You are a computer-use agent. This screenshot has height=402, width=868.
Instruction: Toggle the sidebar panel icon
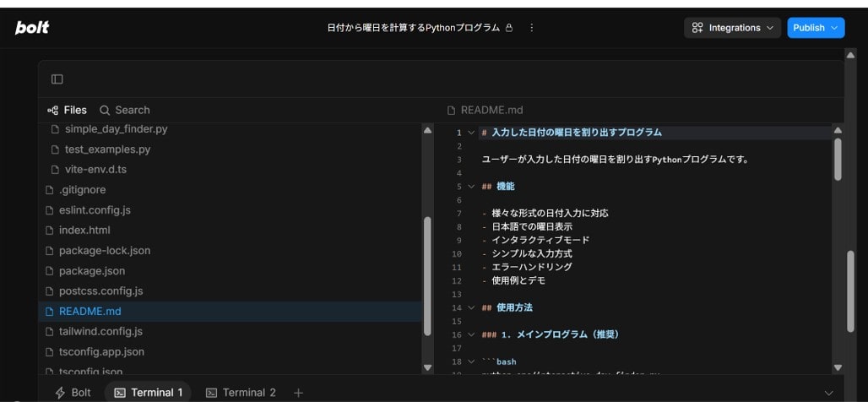tap(57, 79)
